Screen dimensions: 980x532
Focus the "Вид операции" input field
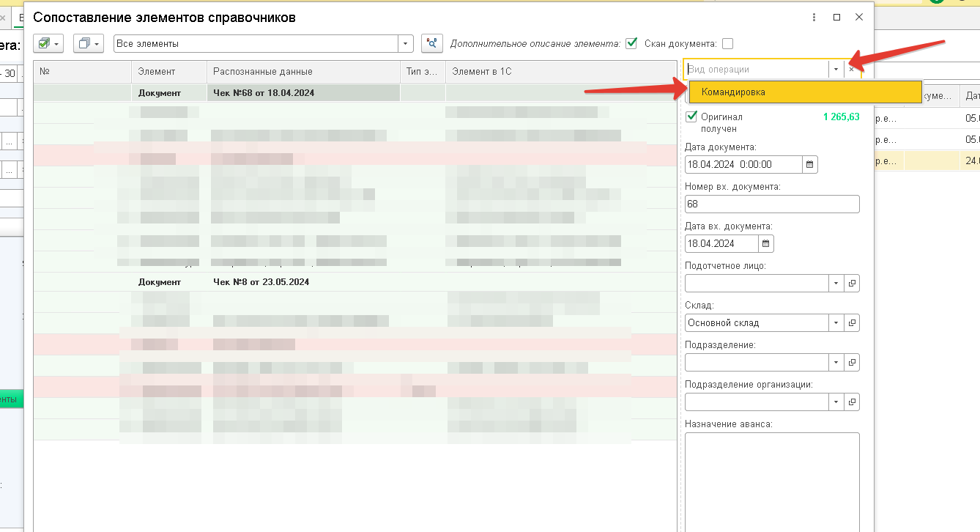pos(757,69)
